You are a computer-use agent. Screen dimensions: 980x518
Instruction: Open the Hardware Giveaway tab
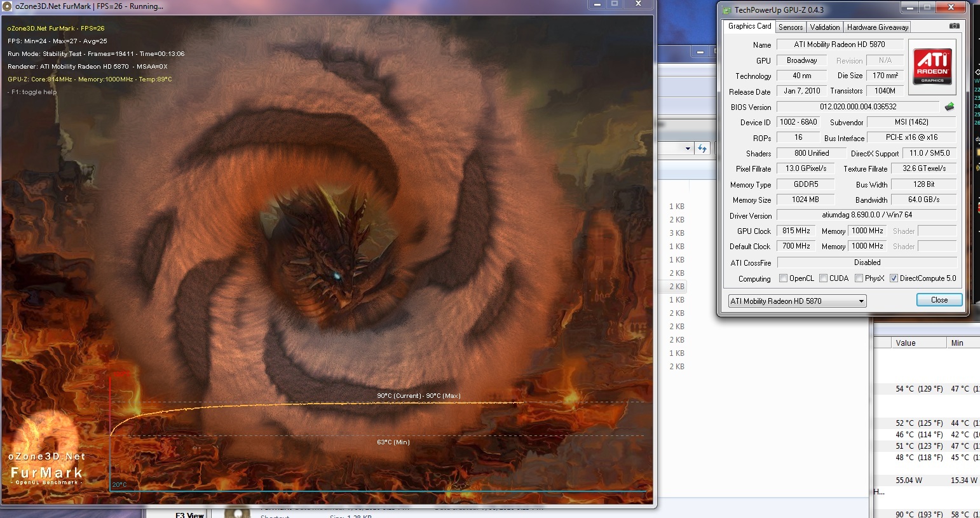point(878,27)
